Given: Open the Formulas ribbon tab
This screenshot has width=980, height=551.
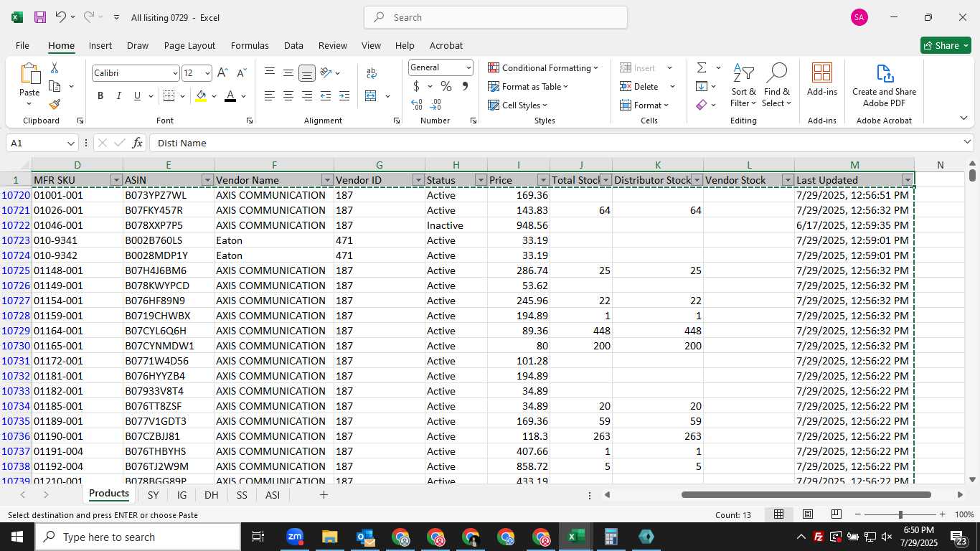Looking at the screenshot, I should 250,45.
